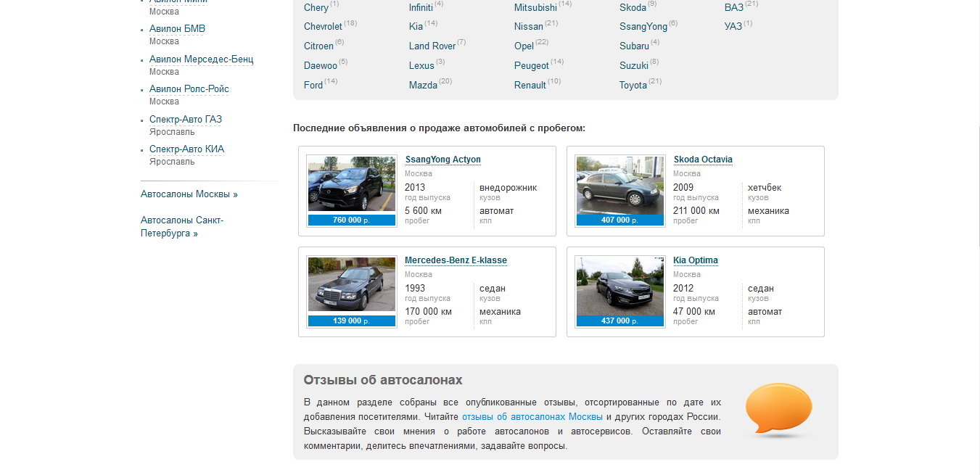Open Land Rover listings
980x475 pixels.
pos(432,46)
